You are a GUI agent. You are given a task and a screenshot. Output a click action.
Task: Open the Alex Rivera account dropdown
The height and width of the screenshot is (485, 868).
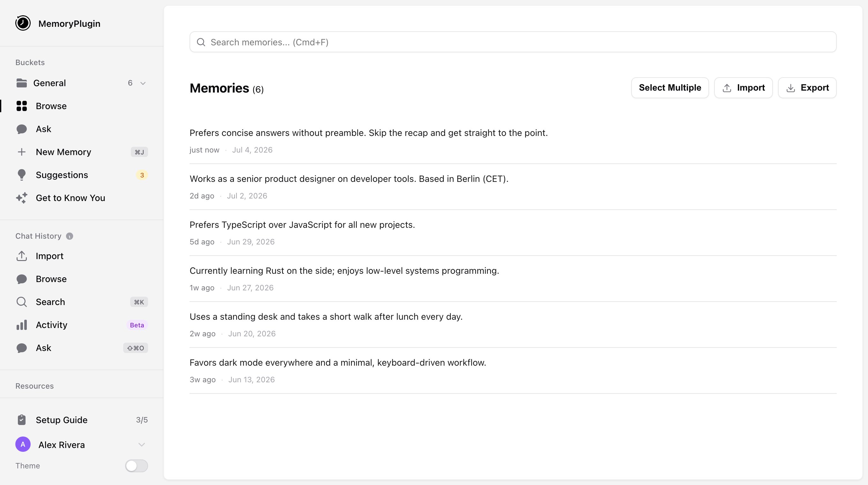[x=141, y=444]
